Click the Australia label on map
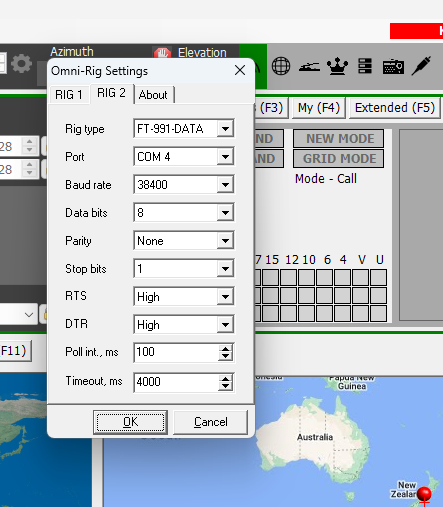 [x=315, y=437]
